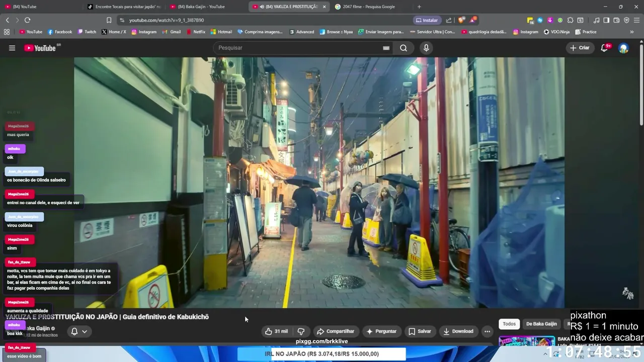
Task: Open the music note playlist icon
Action: click(596, 20)
